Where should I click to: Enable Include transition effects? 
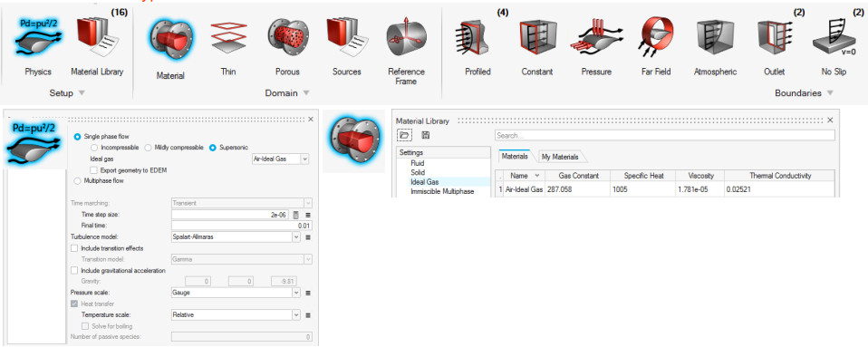tap(74, 248)
